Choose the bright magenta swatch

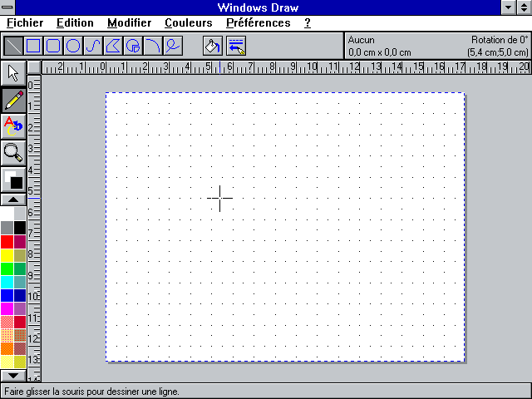pos(7,309)
